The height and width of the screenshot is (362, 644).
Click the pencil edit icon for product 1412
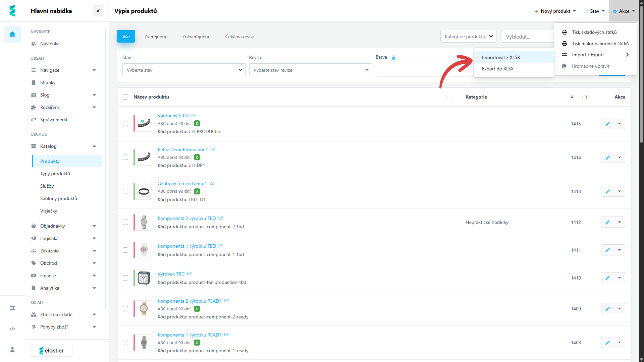[x=607, y=222]
